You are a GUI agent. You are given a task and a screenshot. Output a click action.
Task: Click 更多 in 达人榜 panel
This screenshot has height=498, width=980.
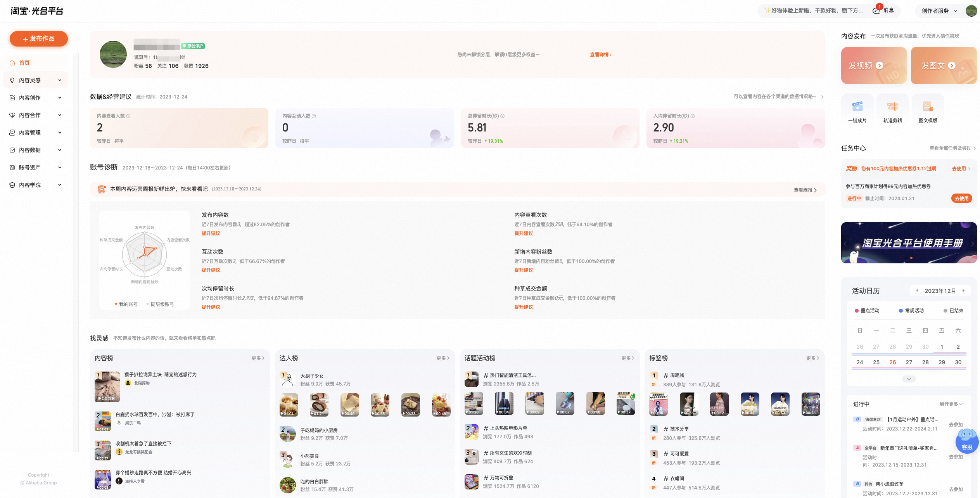(x=443, y=358)
